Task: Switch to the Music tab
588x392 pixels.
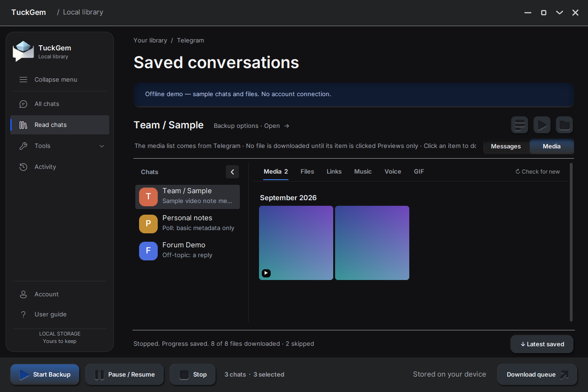Action: tap(363, 172)
